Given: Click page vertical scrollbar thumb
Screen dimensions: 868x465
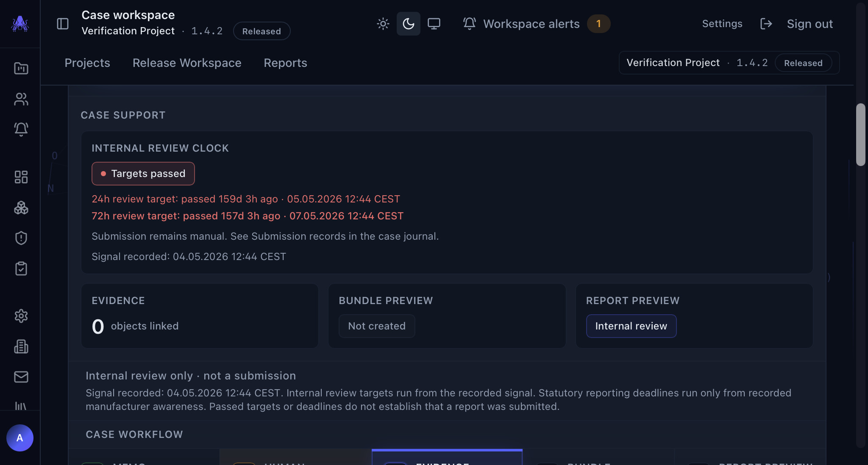Looking at the screenshot, I should 860,135.
